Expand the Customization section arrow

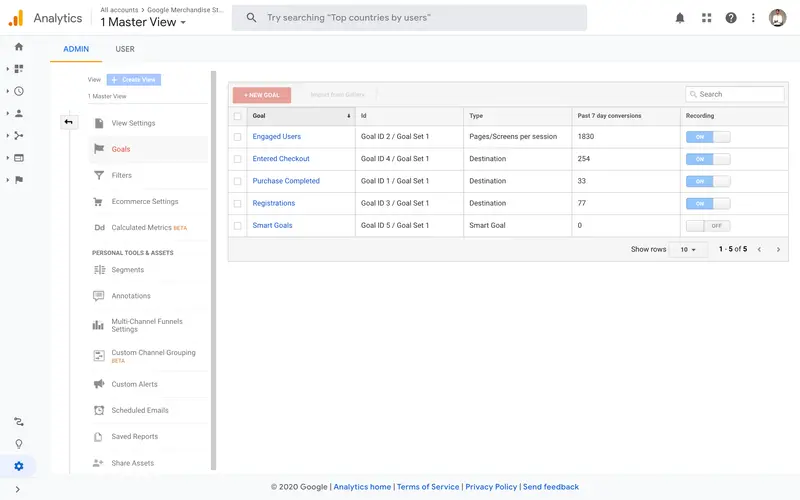click(x=7, y=69)
